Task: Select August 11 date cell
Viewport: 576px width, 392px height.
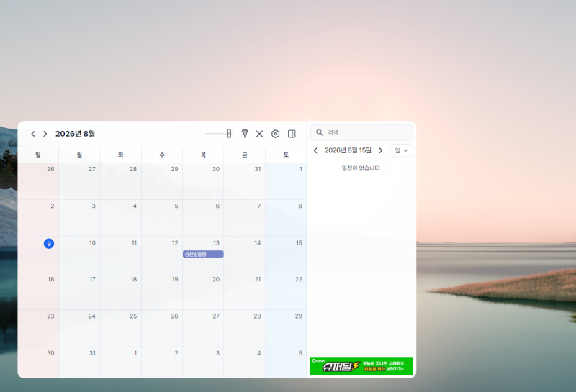Action: (x=121, y=255)
